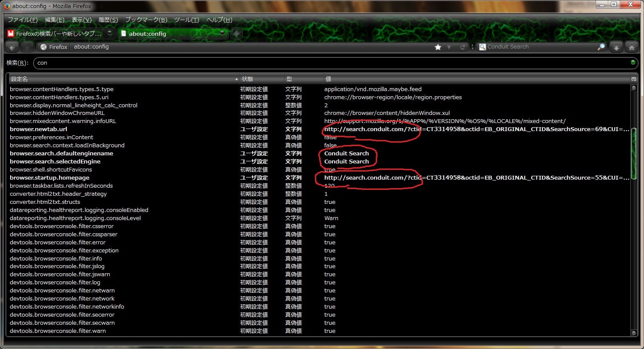Click the red W favicon on first tab
The width and height of the screenshot is (644, 349).
[11, 33]
